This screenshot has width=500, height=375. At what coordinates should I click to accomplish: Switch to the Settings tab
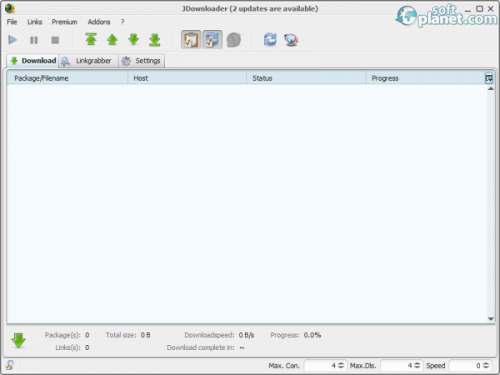coord(142,61)
